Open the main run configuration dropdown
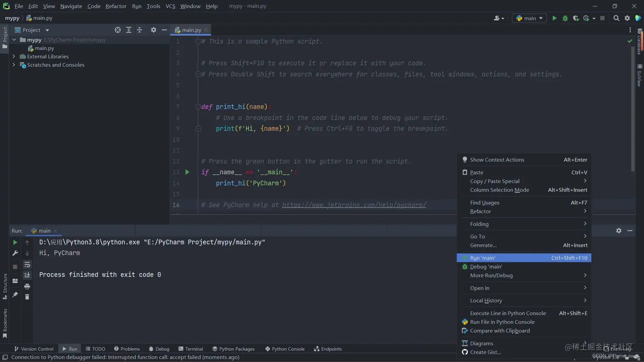This screenshot has width=644, height=362. [x=529, y=18]
